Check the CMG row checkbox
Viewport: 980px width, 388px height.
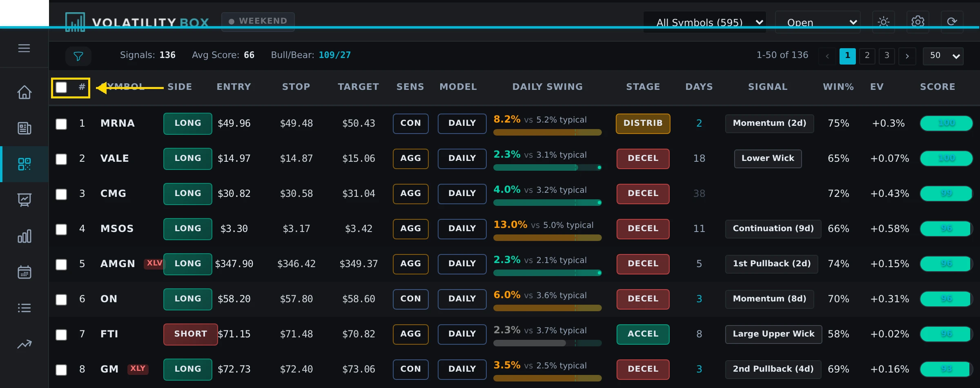[x=61, y=194]
